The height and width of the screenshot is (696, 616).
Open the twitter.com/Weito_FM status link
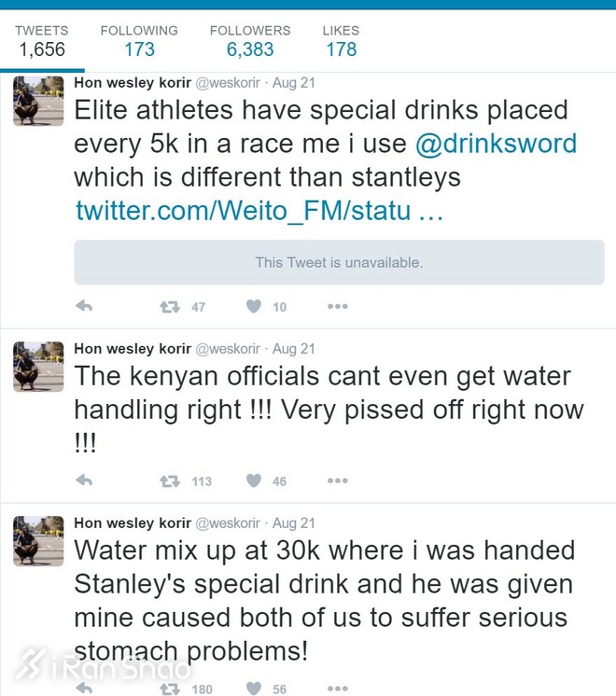259,210
